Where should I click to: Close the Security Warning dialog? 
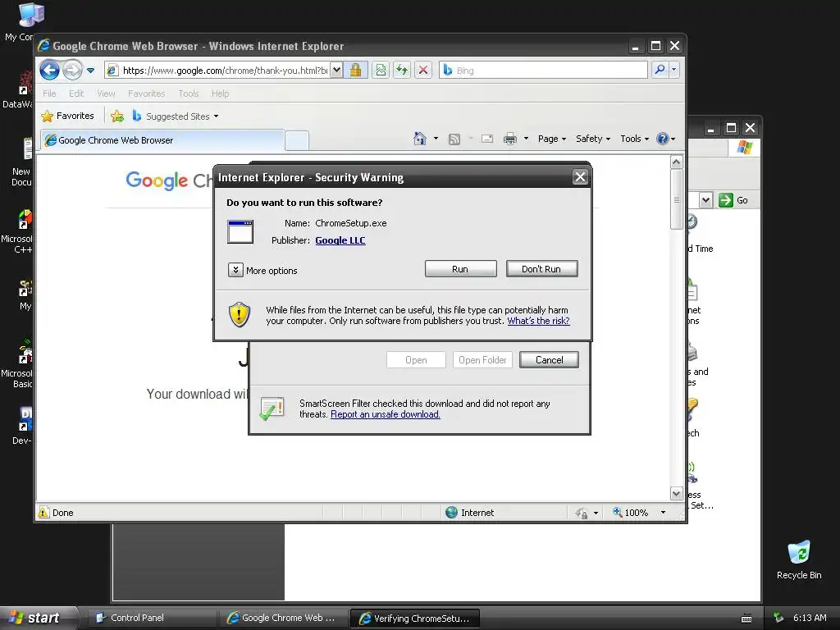(580, 177)
